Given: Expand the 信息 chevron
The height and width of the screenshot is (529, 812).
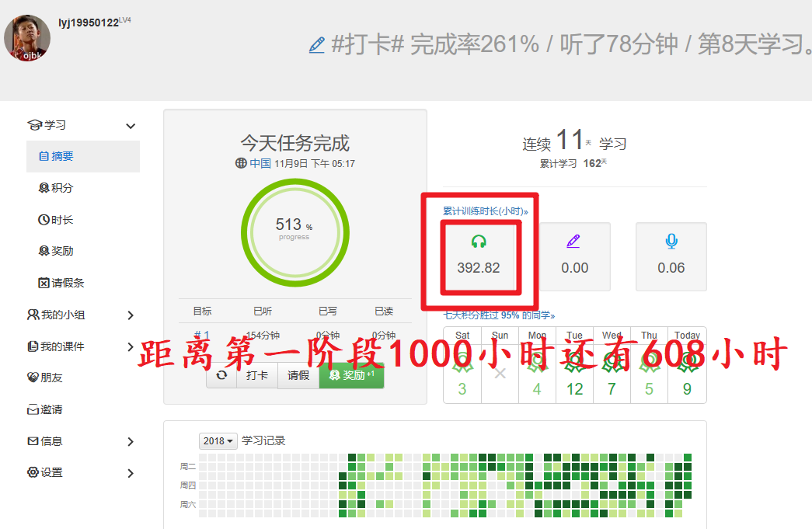Looking at the screenshot, I should 131,441.
